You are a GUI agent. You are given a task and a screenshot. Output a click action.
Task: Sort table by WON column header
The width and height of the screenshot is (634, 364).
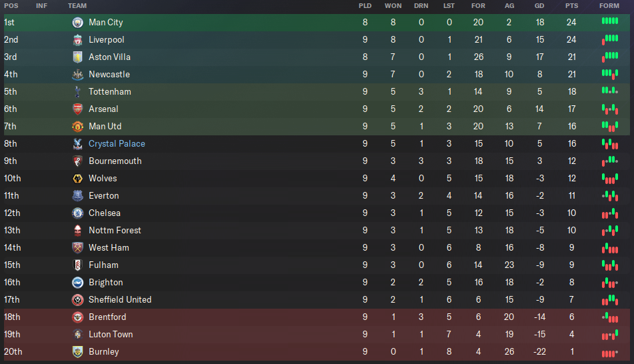[x=393, y=5]
